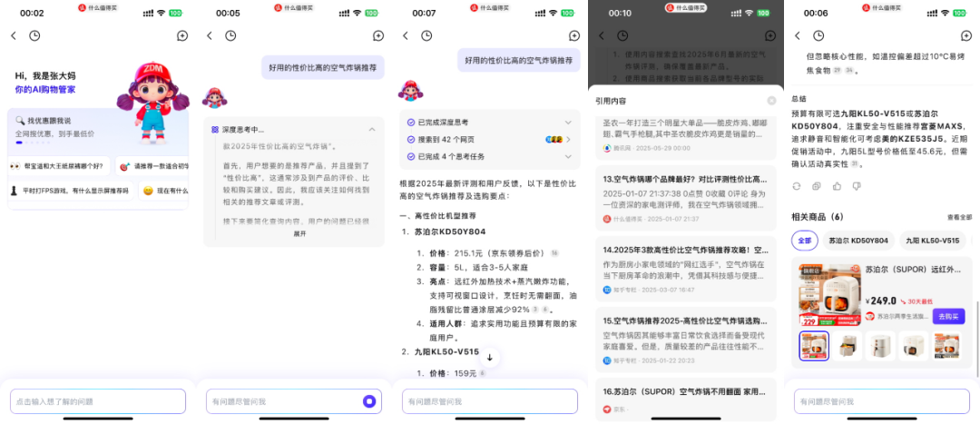Dislike the answer with the thumbs-down icon
The image size is (980, 424).
coord(857,186)
